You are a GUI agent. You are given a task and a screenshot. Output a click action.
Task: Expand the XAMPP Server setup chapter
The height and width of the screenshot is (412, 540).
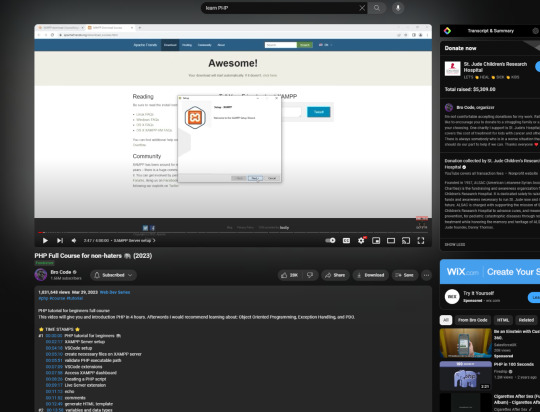coord(135,240)
